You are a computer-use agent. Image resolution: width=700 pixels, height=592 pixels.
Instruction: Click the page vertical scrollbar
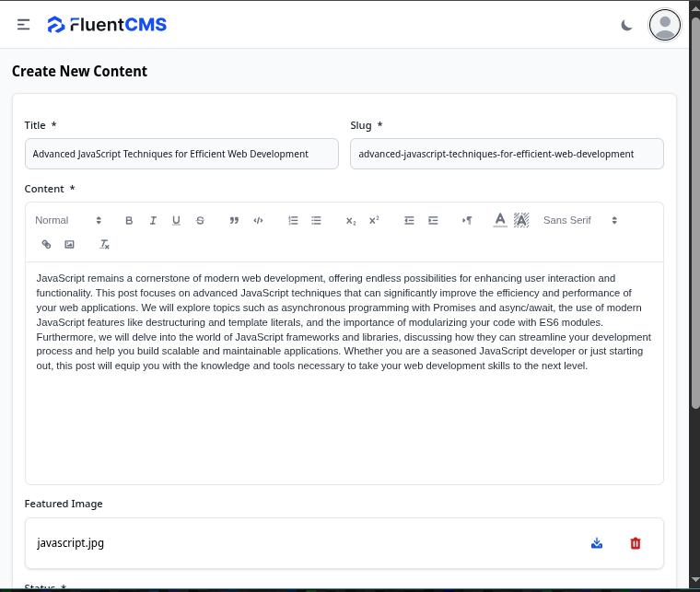click(x=695, y=213)
